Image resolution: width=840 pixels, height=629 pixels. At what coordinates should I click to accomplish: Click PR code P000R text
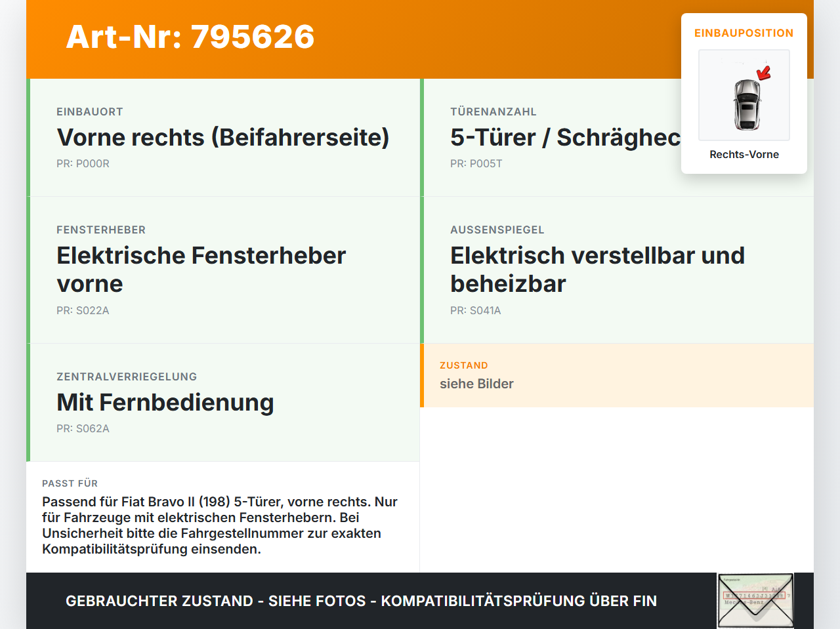(83, 163)
